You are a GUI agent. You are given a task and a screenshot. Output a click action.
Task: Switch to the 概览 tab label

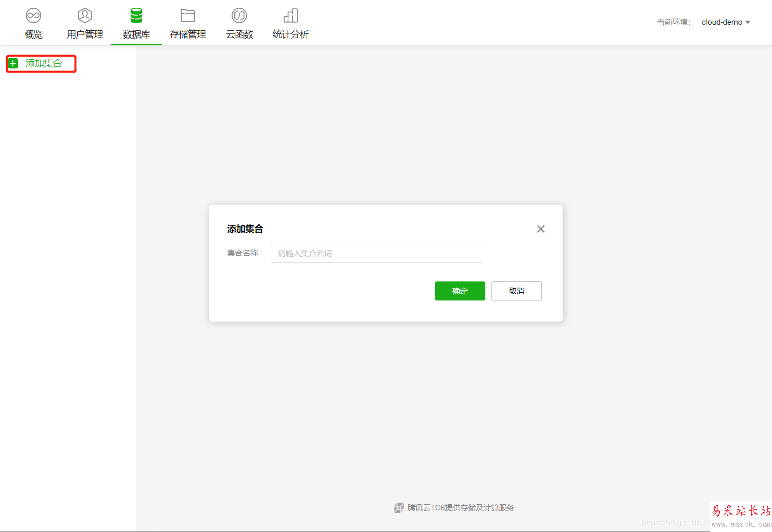coord(33,34)
